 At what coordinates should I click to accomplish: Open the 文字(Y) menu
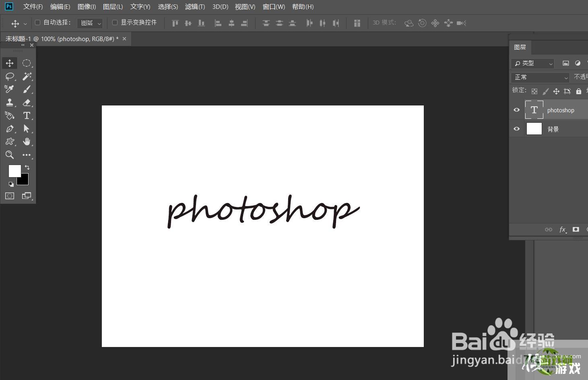140,7
